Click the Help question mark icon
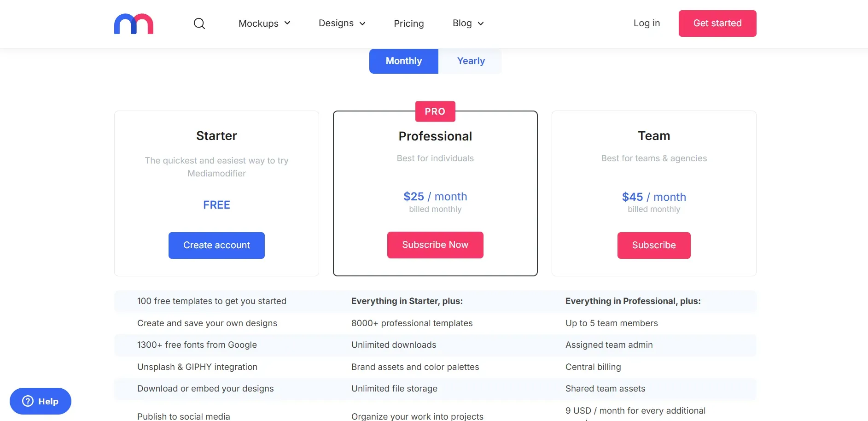The width and height of the screenshot is (868, 421). tap(29, 401)
